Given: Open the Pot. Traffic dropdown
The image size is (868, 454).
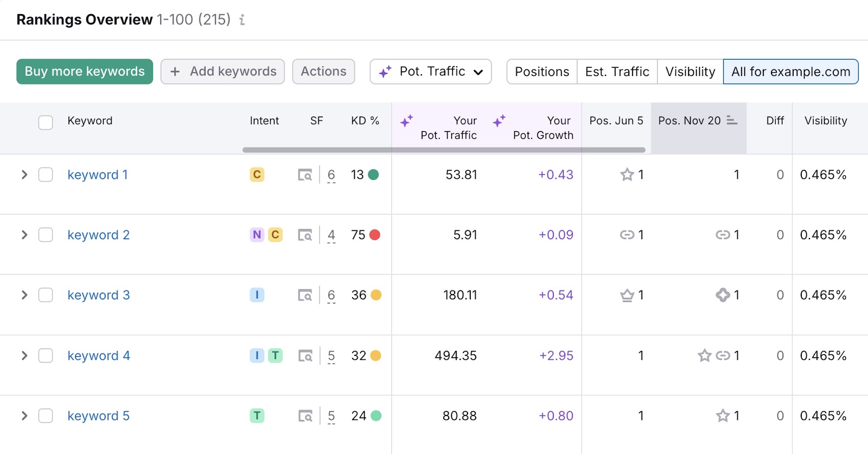Looking at the screenshot, I should coord(430,72).
